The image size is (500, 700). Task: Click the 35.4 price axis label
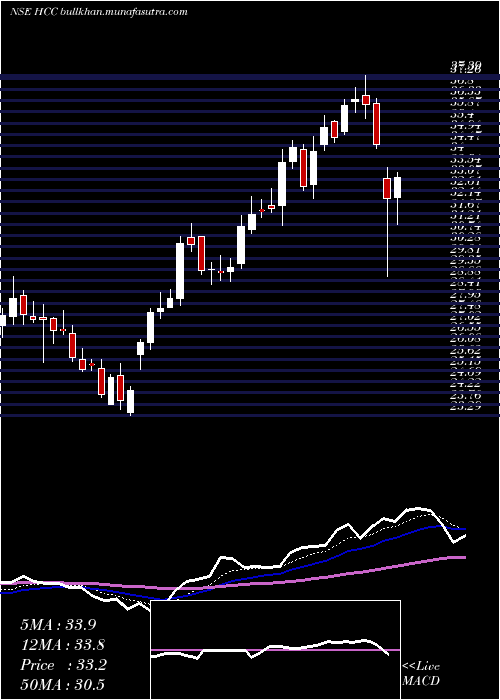pyautogui.click(x=462, y=115)
